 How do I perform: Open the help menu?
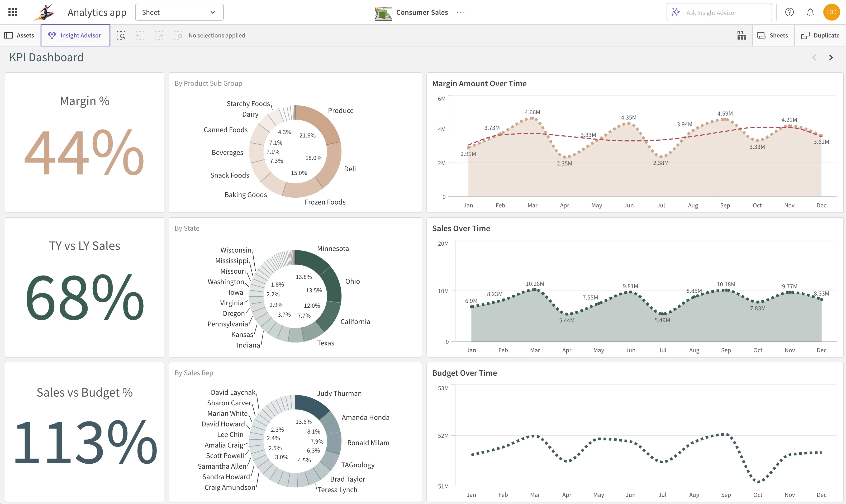[790, 12]
